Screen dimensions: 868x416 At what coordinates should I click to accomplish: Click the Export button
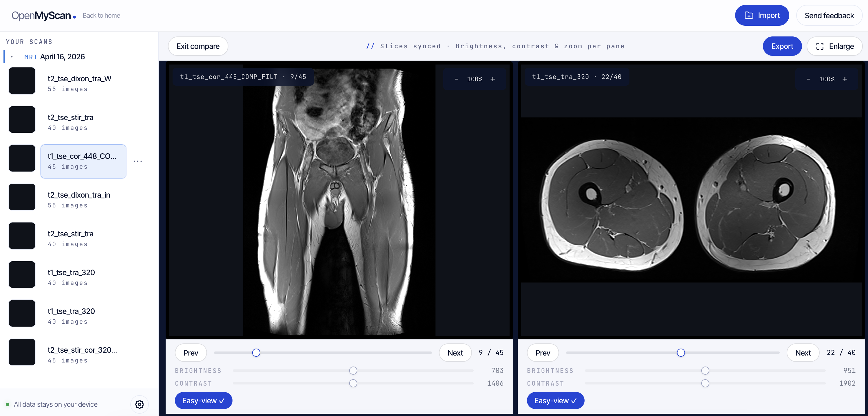tap(782, 46)
